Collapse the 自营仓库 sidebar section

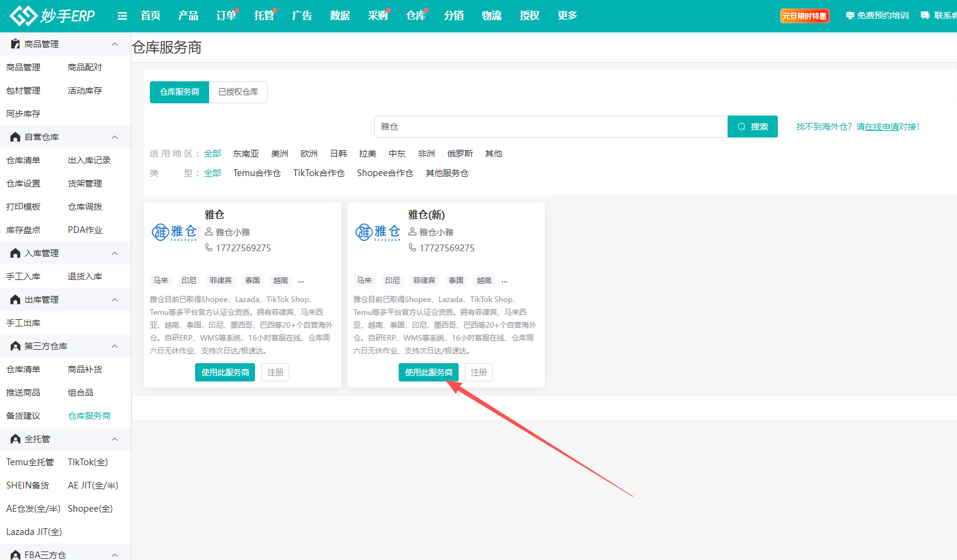[x=114, y=137]
